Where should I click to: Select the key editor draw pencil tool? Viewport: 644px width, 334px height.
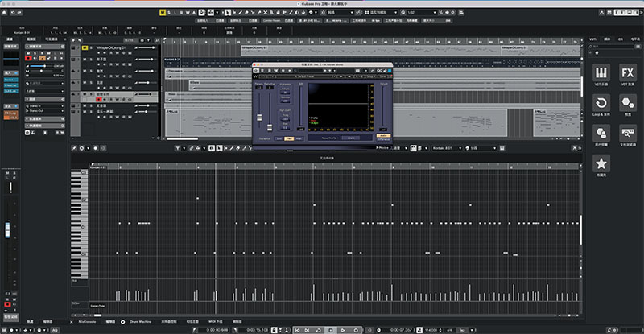(x=231, y=148)
